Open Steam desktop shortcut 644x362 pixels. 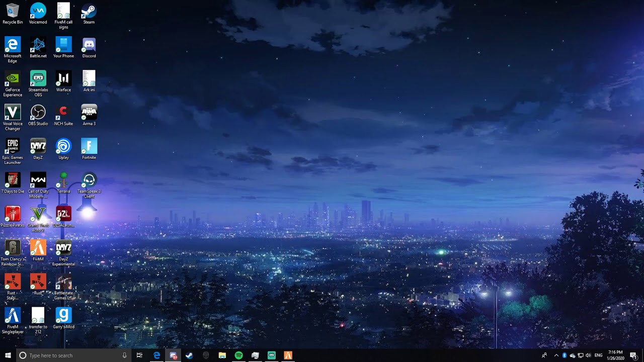coord(89,14)
